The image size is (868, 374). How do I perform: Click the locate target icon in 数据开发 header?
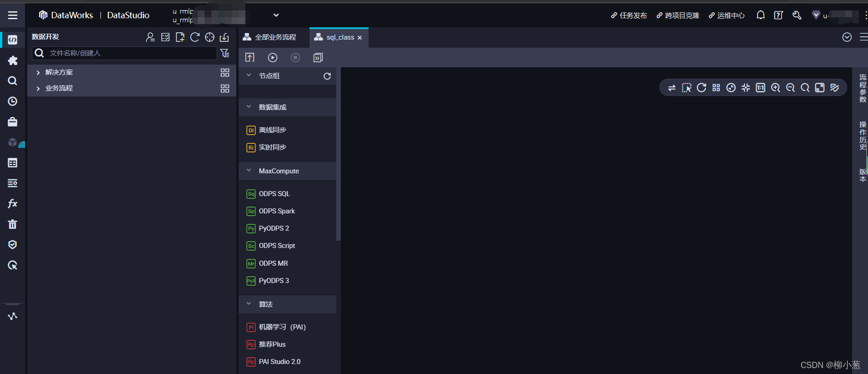coord(210,37)
